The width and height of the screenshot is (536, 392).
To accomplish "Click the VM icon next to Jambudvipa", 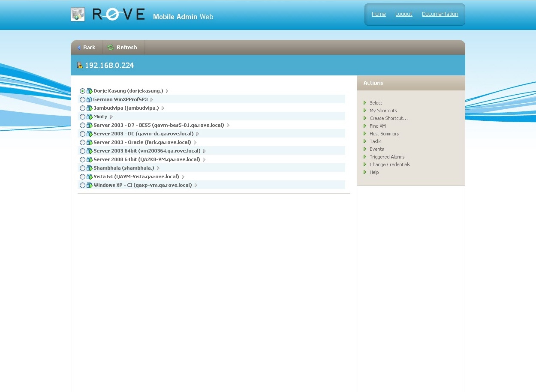I will point(90,108).
